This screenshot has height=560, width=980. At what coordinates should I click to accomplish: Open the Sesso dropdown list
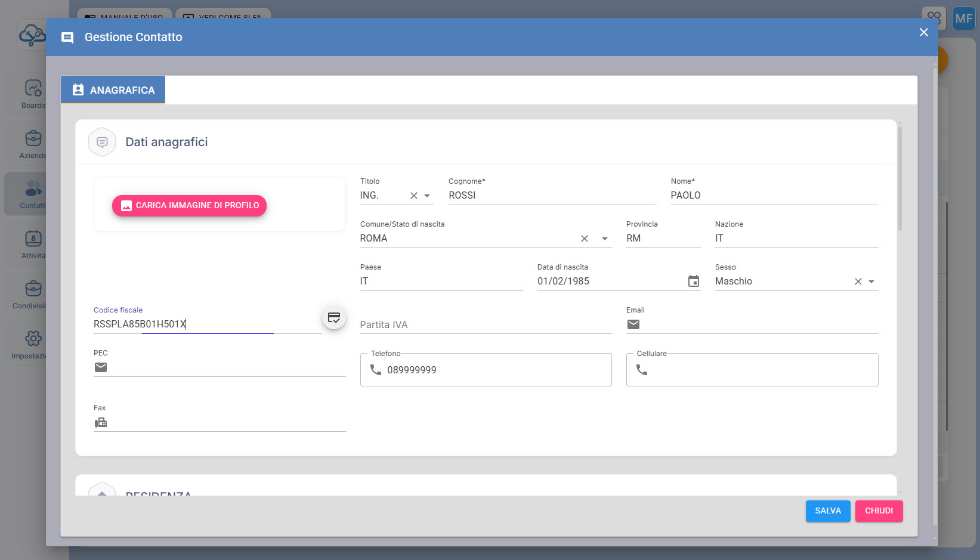(871, 281)
